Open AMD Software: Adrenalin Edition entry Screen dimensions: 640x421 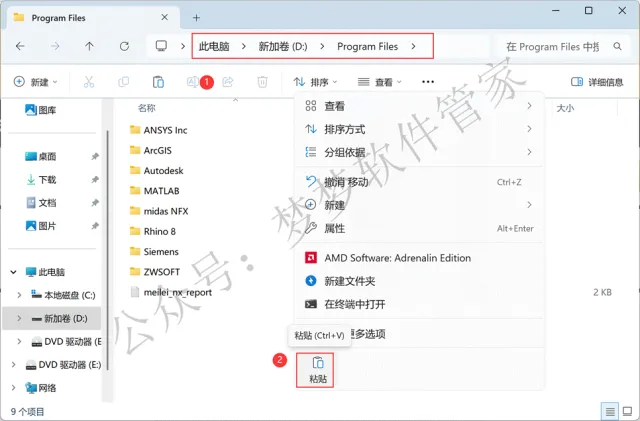(419, 258)
